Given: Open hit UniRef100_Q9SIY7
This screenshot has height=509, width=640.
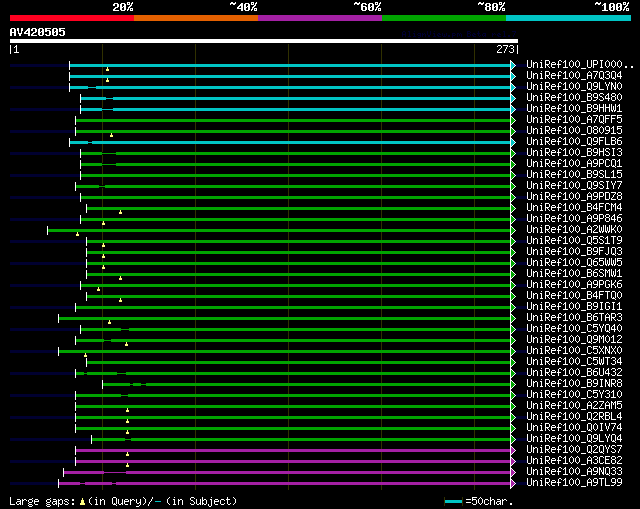Looking at the screenshot, I should [573, 185].
